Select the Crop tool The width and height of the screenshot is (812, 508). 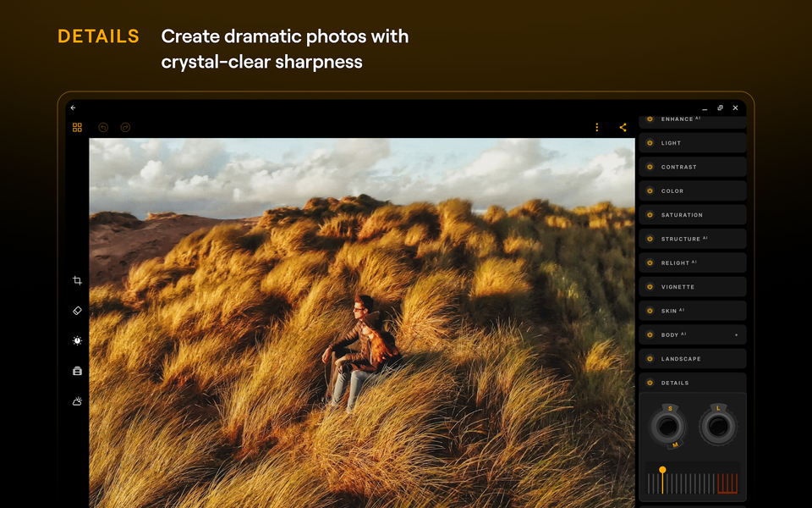[x=77, y=280]
